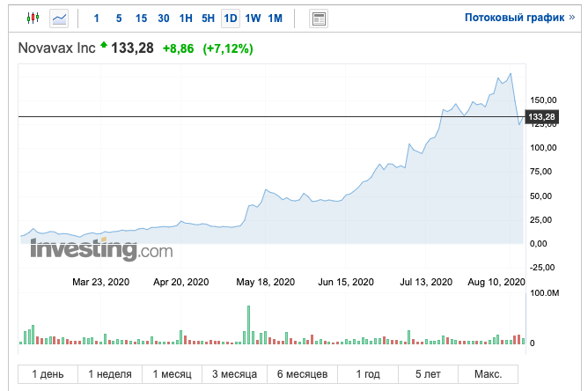
Task: Show the 5 лет range
Action: click(x=428, y=374)
